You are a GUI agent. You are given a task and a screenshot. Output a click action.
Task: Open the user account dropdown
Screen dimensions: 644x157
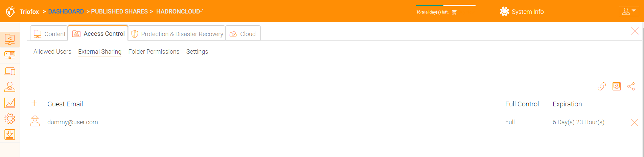629,11
